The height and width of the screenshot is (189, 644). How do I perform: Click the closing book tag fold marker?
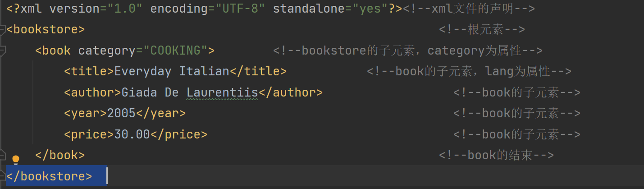tap(2, 155)
